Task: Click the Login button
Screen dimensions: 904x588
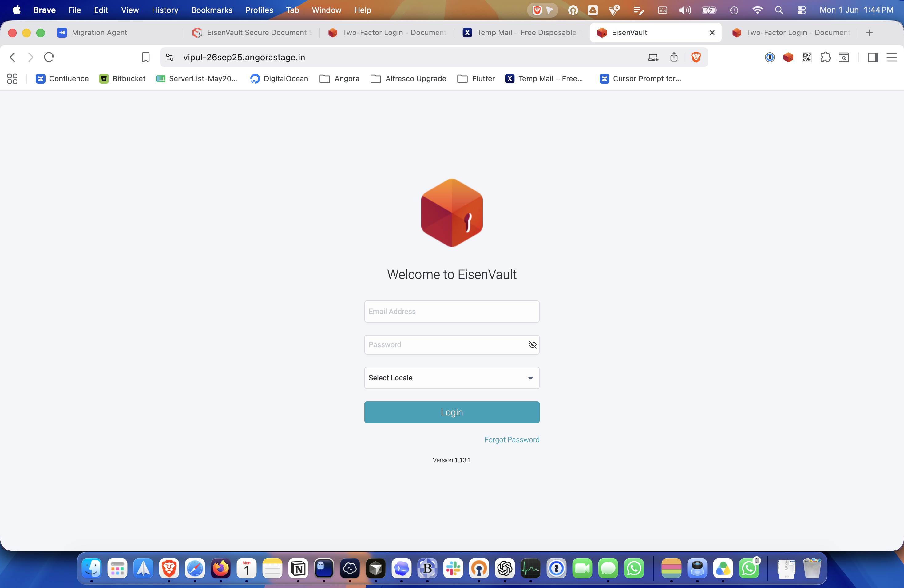Action: pyautogui.click(x=452, y=412)
